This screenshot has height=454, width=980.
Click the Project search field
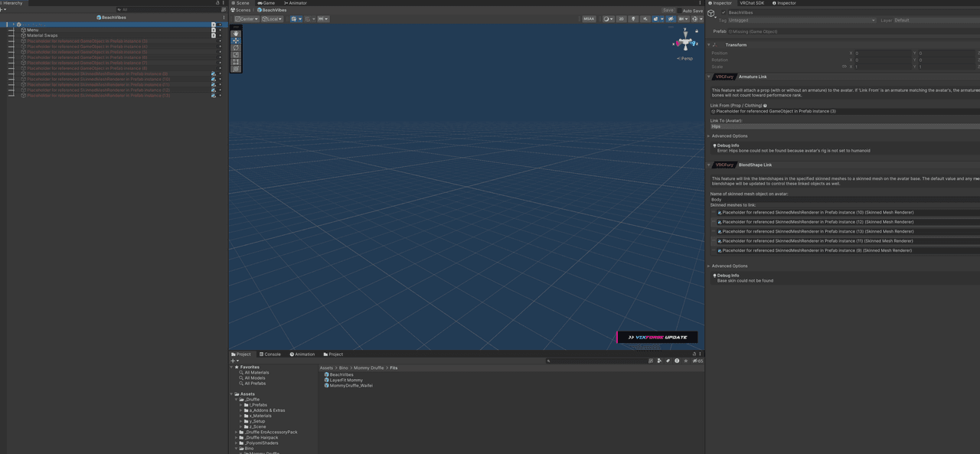(597, 361)
